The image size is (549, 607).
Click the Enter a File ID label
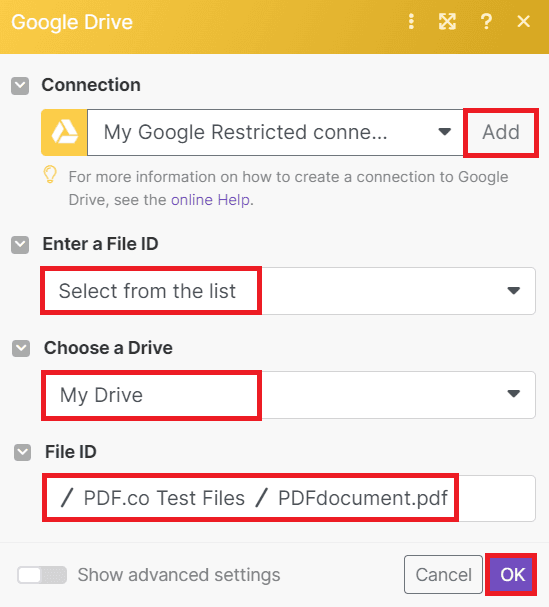(101, 244)
